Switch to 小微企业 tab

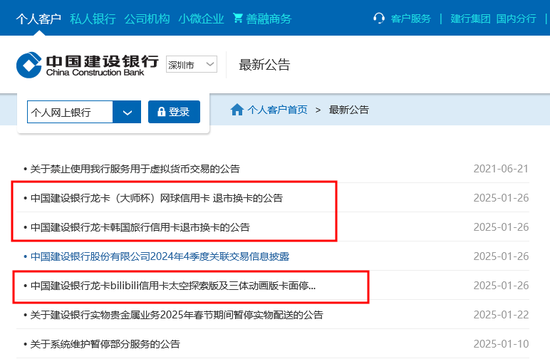click(x=201, y=19)
